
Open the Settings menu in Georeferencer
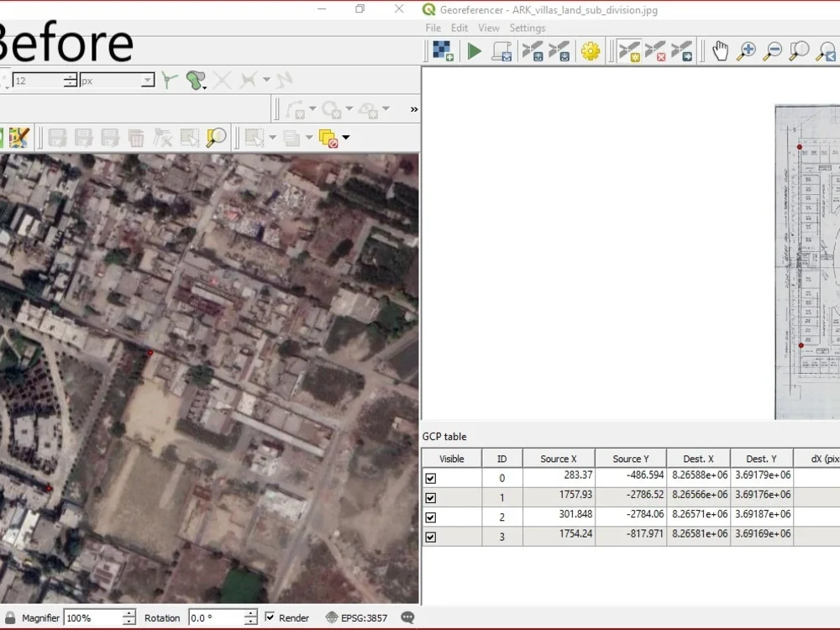[528, 28]
